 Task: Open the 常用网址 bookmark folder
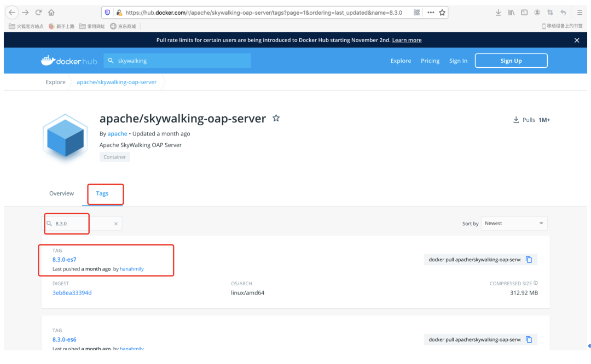(x=92, y=26)
